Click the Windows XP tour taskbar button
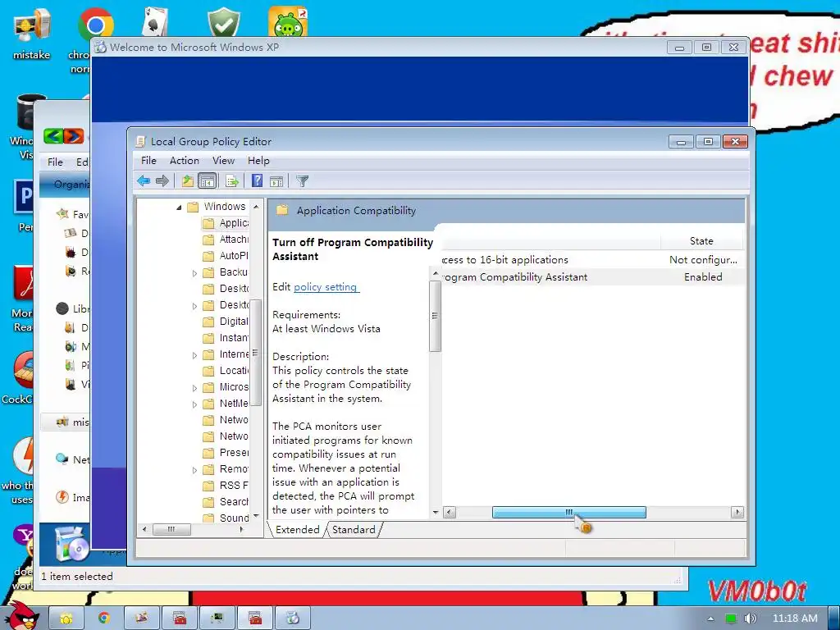This screenshot has width=840, height=630. (292, 619)
